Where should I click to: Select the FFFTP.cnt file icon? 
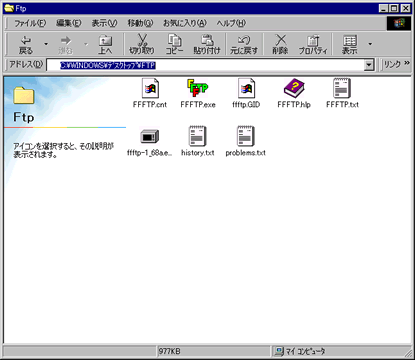[150, 88]
